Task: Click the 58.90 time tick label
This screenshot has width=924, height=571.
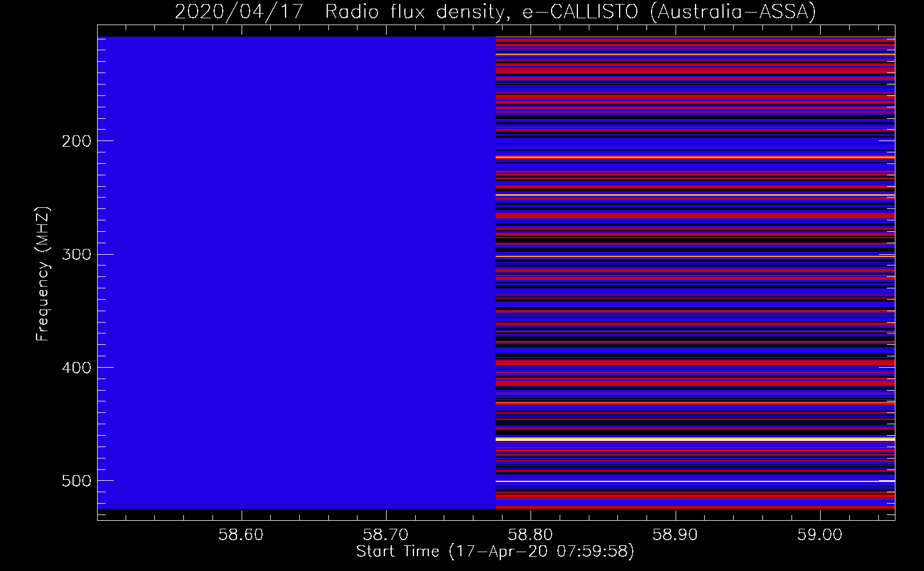Action: 676,535
